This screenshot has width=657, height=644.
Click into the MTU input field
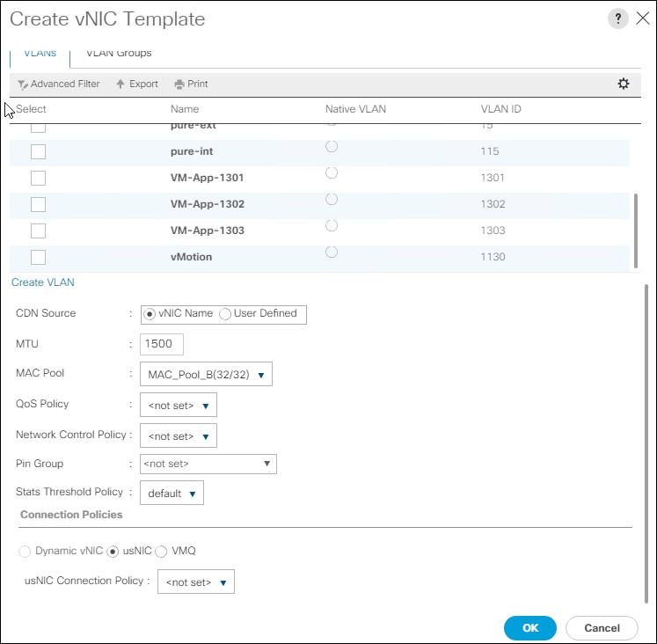click(x=161, y=344)
